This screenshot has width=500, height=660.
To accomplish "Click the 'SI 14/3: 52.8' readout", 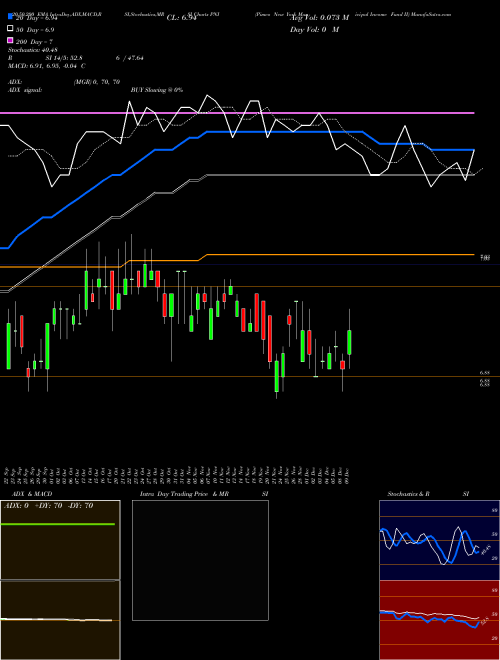I will point(64,58).
